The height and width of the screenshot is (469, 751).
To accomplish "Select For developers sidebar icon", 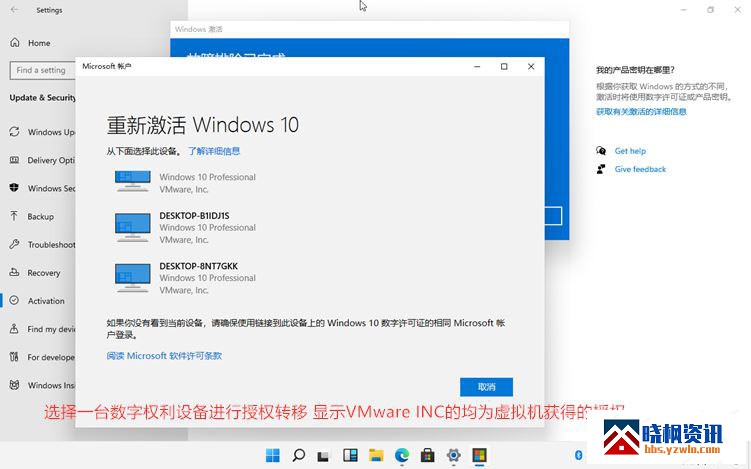I will click(x=14, y=357).
